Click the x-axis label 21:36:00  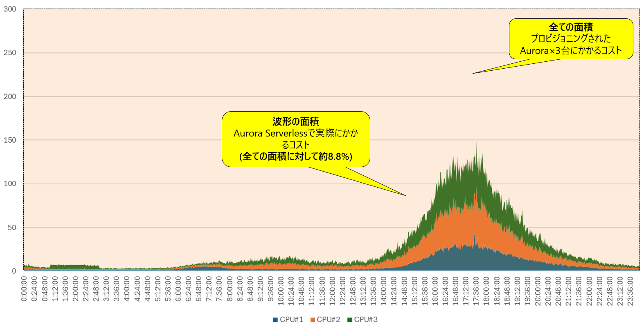(x=579, y=291)
